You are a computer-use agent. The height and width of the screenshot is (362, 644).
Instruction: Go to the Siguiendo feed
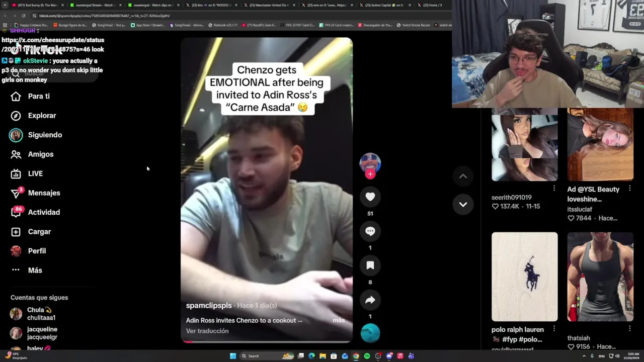coord(36,135)
